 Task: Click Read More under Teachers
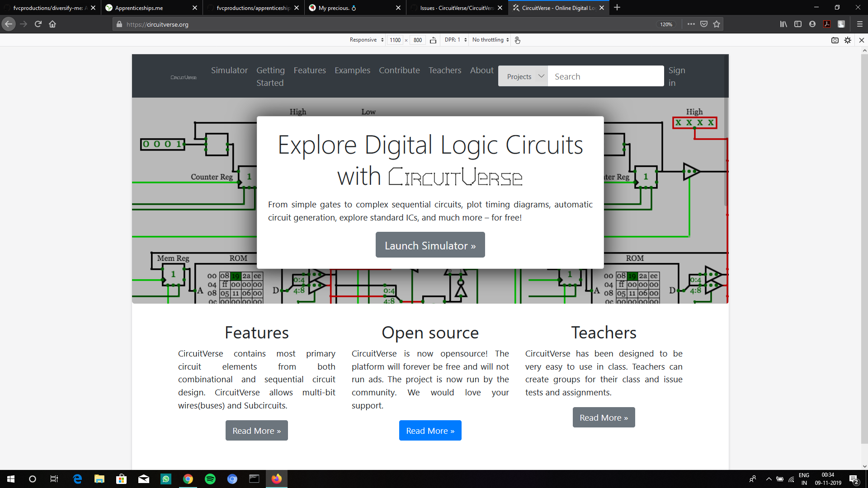(x=604, y=418)
